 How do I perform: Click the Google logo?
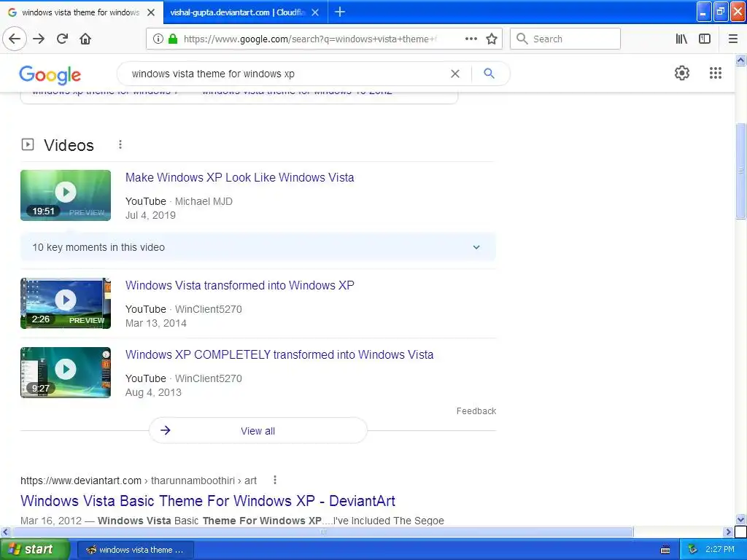click(x=50, y=74)
